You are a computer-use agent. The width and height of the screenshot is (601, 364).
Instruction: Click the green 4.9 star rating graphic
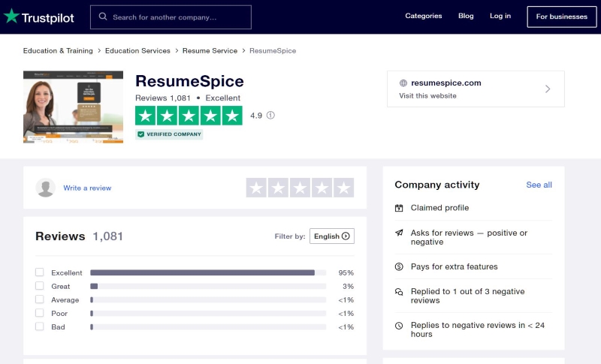click(189, 116)
